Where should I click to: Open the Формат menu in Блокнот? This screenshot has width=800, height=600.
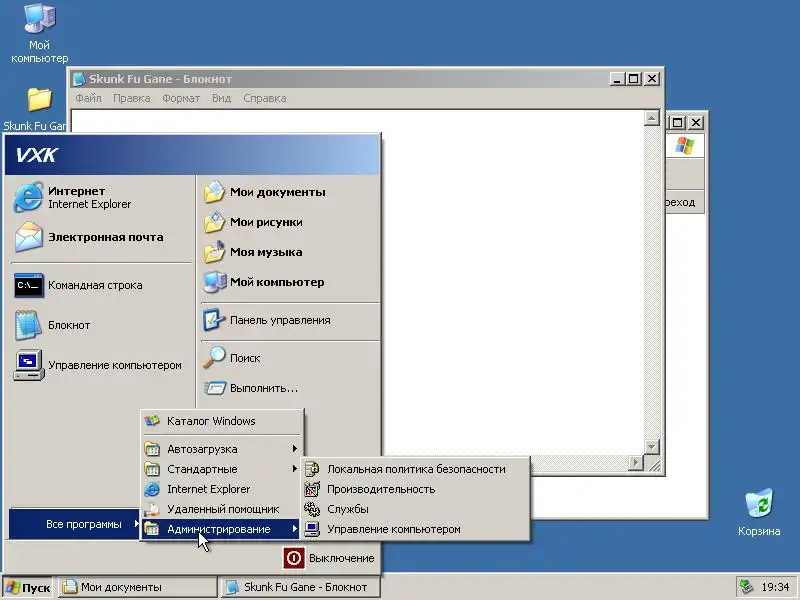click(181, 98)
